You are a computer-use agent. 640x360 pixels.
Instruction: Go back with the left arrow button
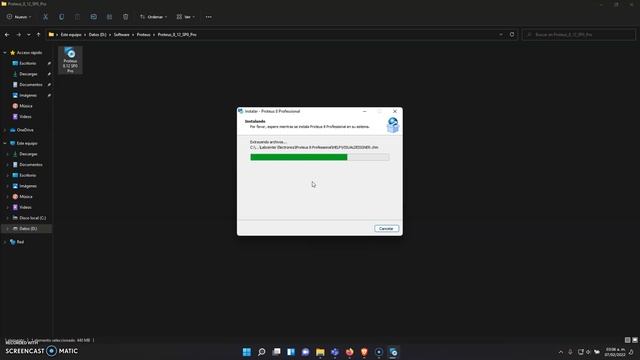click(x=7, y=35)
